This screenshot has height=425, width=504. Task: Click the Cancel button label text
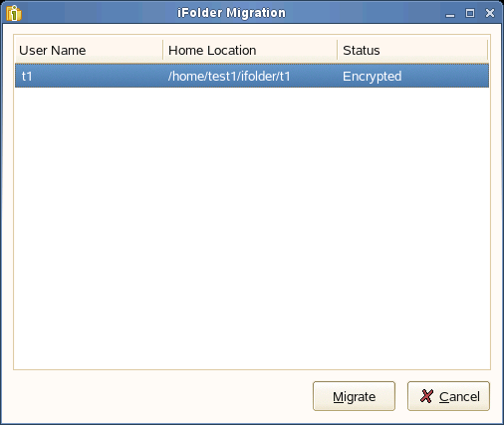(x=459, y=396)
